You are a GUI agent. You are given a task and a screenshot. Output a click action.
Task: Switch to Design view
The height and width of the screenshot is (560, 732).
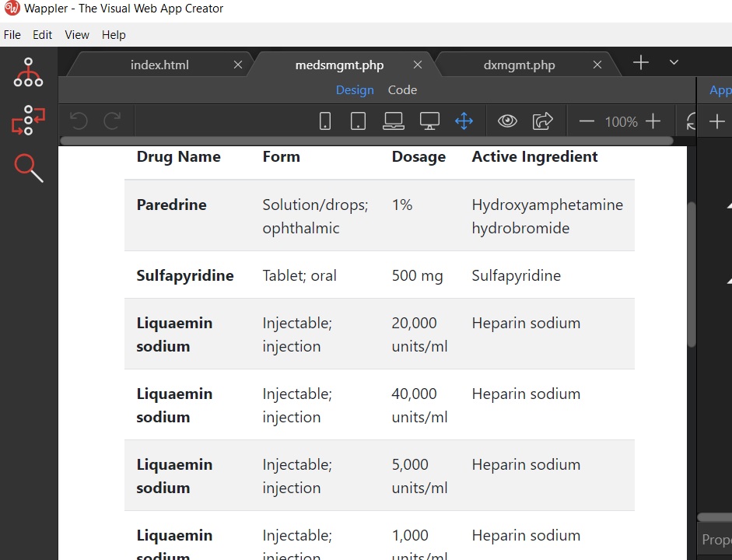click(x=355, y=90)
